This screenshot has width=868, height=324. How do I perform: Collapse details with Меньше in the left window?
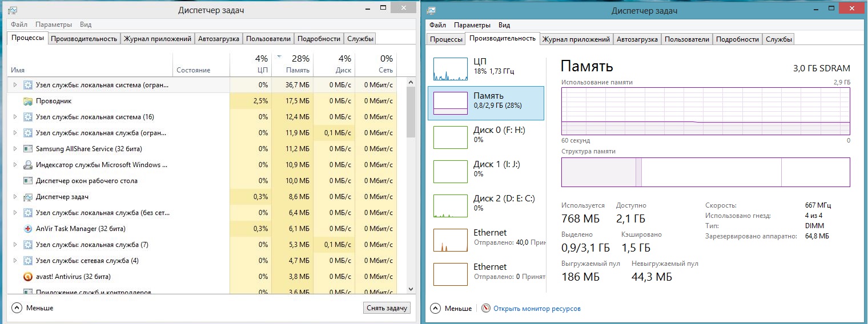click(33, 308)
